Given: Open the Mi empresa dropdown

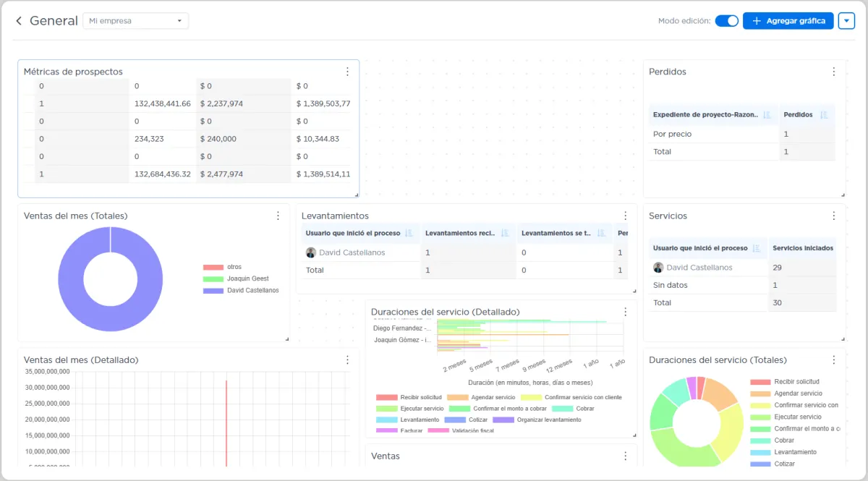Looking at the screenshot, I should click(136, 21).
